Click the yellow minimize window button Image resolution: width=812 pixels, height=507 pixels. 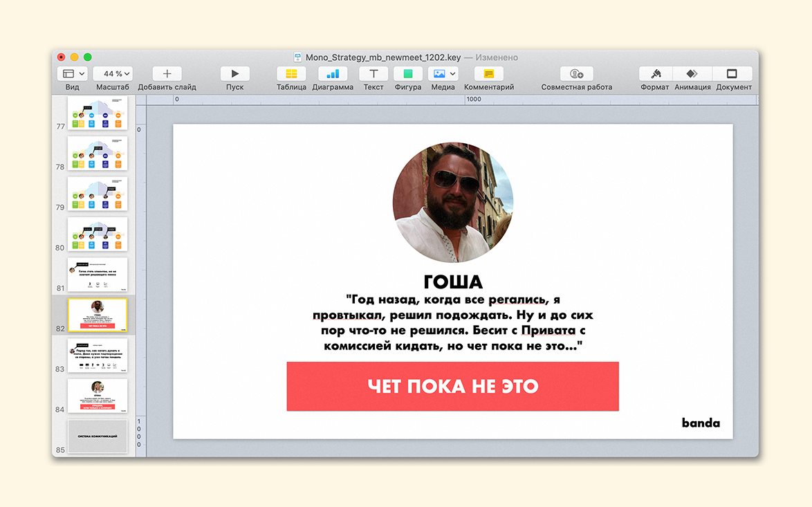pyautogui.click(x=74, y=57)
